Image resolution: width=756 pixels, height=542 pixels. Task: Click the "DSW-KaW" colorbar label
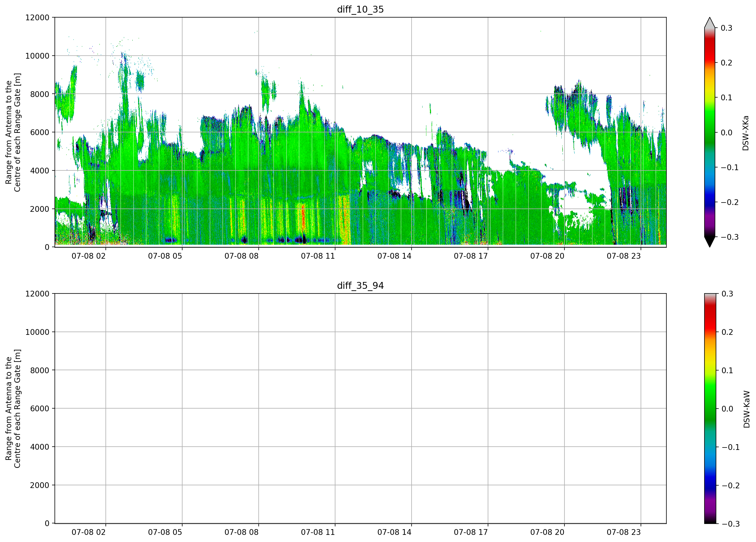tap(746, 409)
